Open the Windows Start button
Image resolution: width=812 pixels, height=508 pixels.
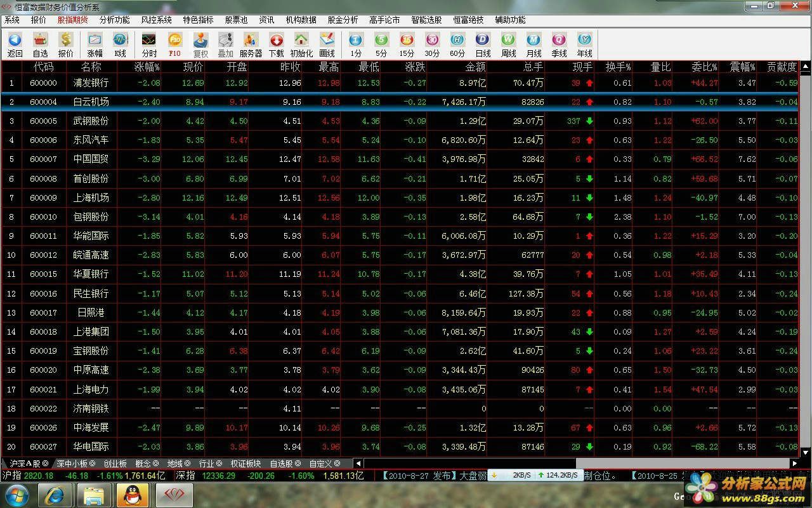[x=17, y=495]
